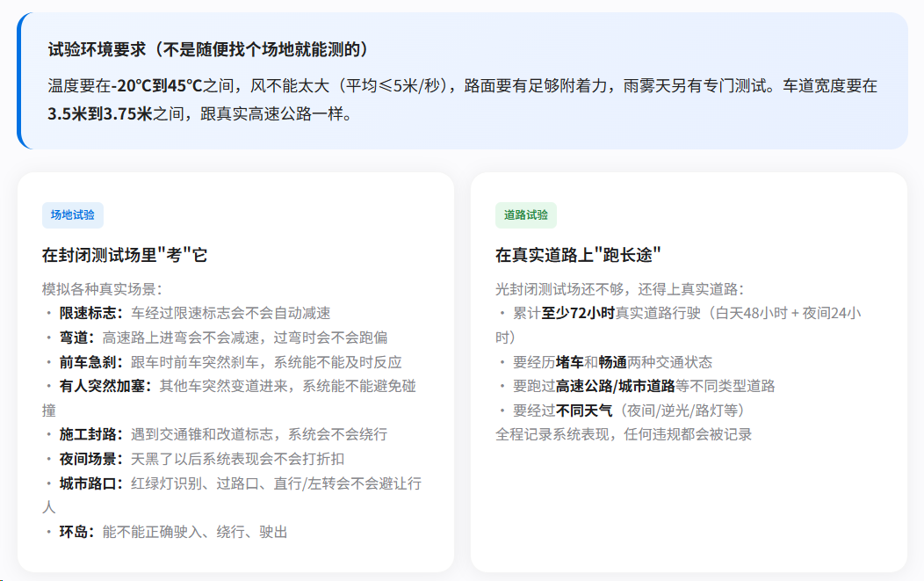Click the 场地试验 badge
This screenshot has width=924, height=581.
(x=73, y=215)
